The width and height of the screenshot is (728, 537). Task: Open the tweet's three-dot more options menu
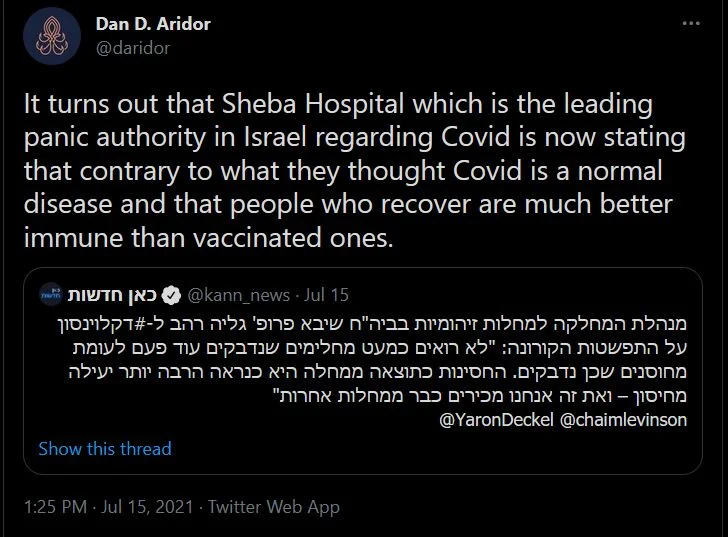(x=692, y=22)
